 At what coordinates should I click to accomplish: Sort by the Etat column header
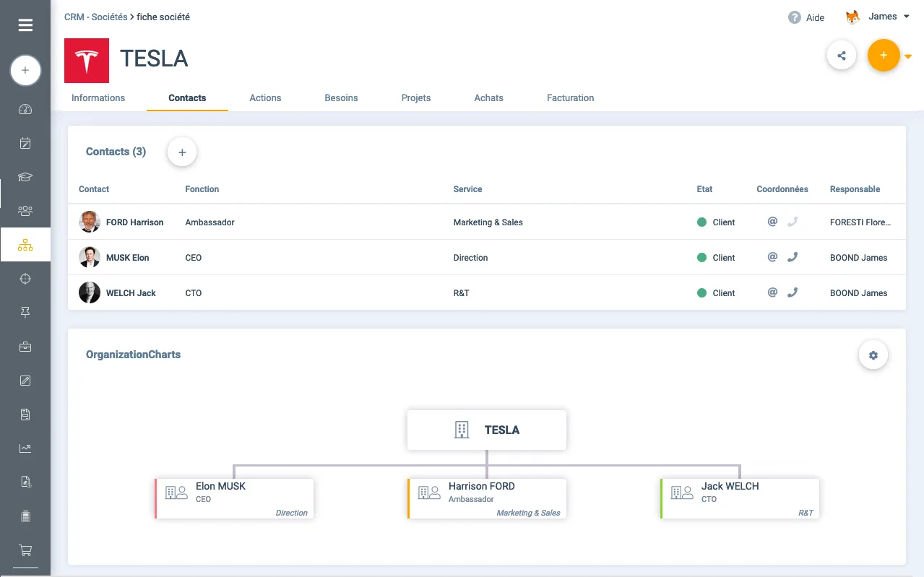(705, 189)
